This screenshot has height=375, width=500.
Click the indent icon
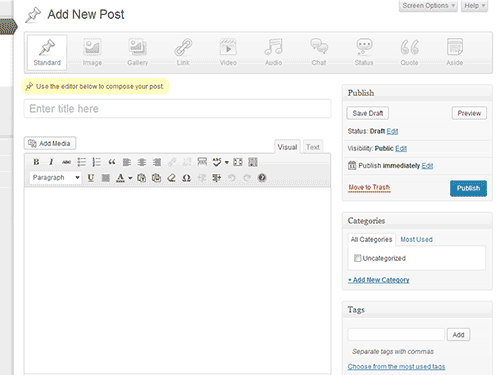click(x=217, y=178)
